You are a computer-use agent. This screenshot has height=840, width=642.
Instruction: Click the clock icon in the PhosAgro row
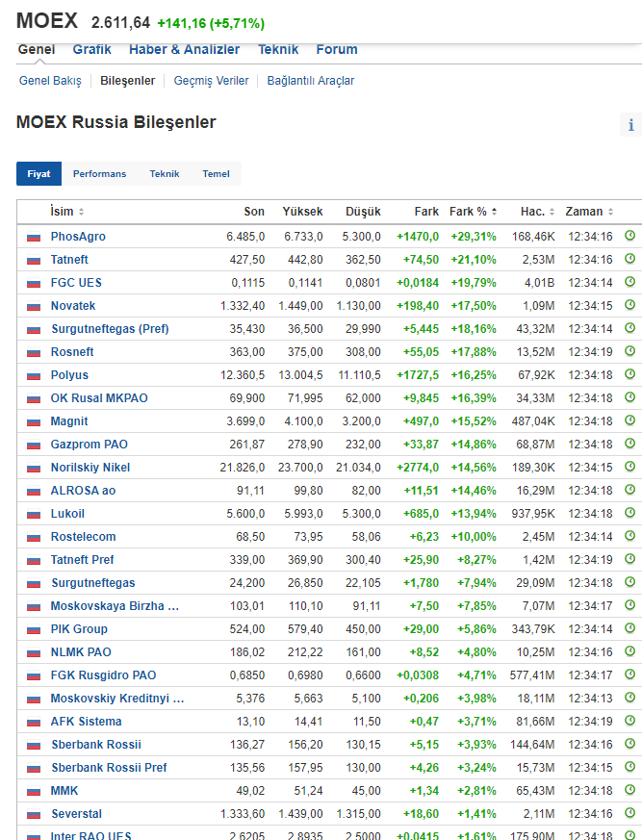[630, 235]
